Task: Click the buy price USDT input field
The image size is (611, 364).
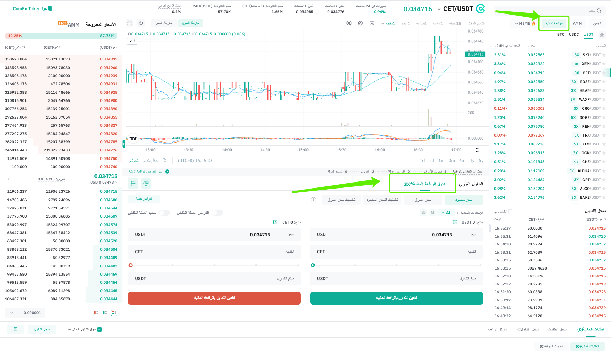Action: [x=396, y=235]
